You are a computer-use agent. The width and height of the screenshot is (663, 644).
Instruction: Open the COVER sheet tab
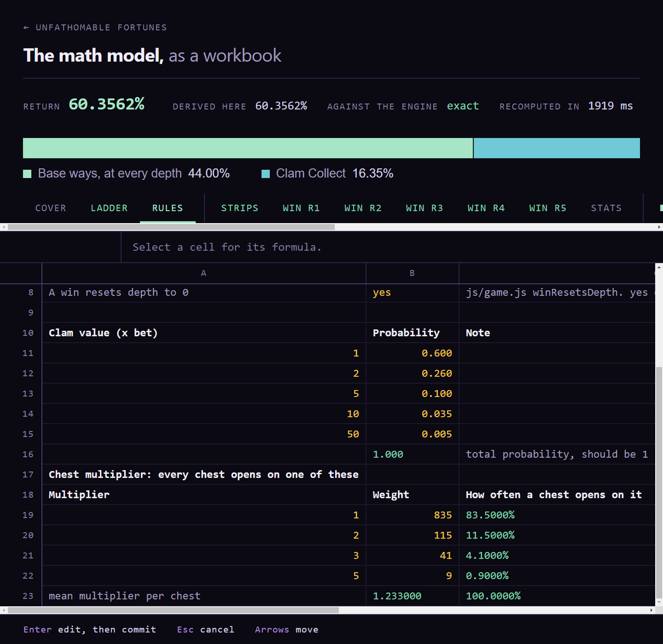tap(51, 208)
